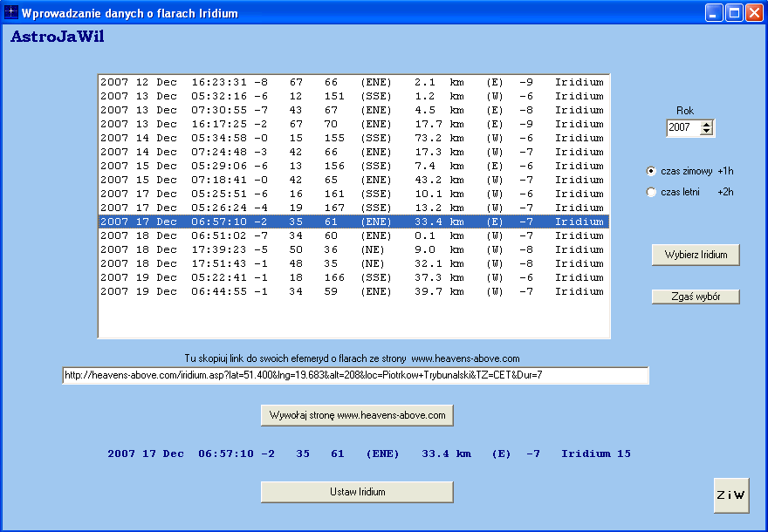Click the Z i W button
Image resolution: width=768 pixels, height=532 pixels.
pyautogui.click(x=731, y=495)
